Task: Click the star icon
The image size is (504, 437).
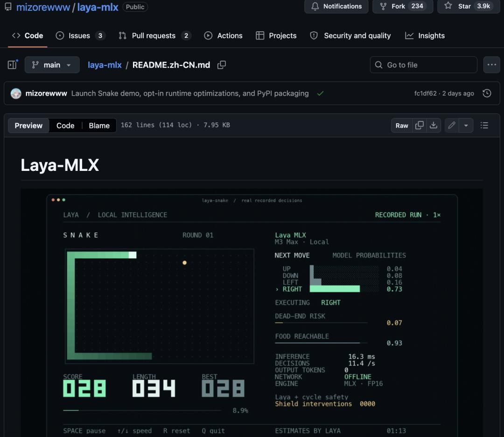Action: point(448,6)
